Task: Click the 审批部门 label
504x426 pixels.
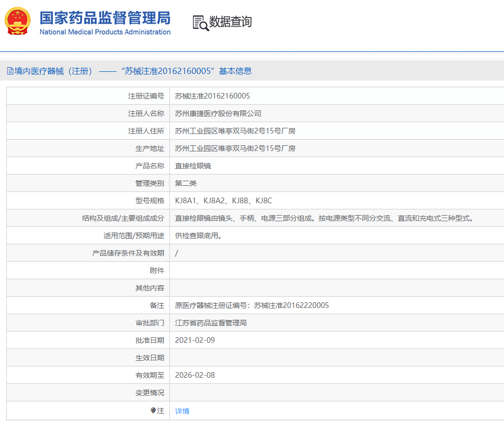Action: coord(150,323)
